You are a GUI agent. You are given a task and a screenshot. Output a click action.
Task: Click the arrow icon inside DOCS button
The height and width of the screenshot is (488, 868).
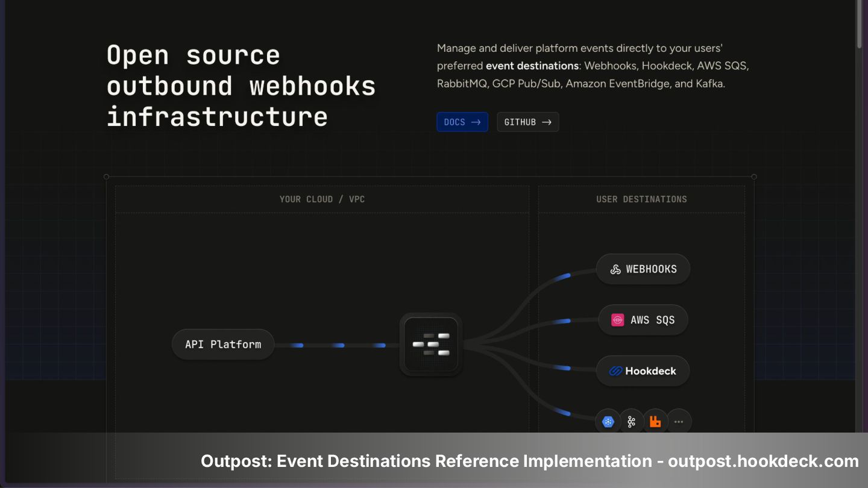[476, 122]
